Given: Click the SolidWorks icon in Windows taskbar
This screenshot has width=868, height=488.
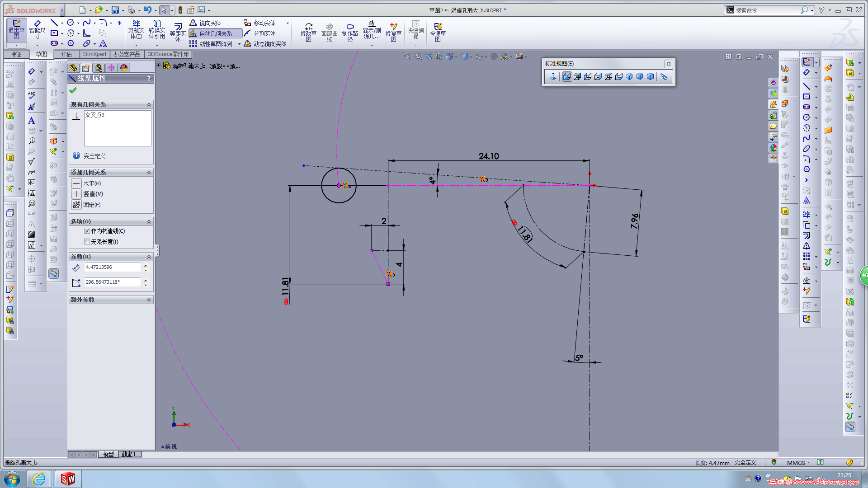Looking at the screenshot, I should (68, 479).
